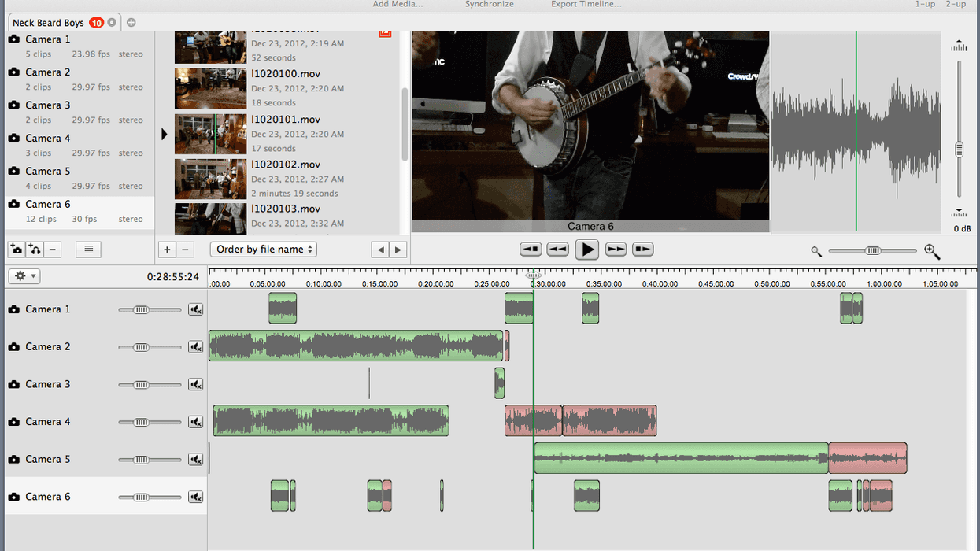Zoom out the timeline magnifier
The width and height of the screenshot is (980, 551).
pyautogui.click(x=816, y=251)
